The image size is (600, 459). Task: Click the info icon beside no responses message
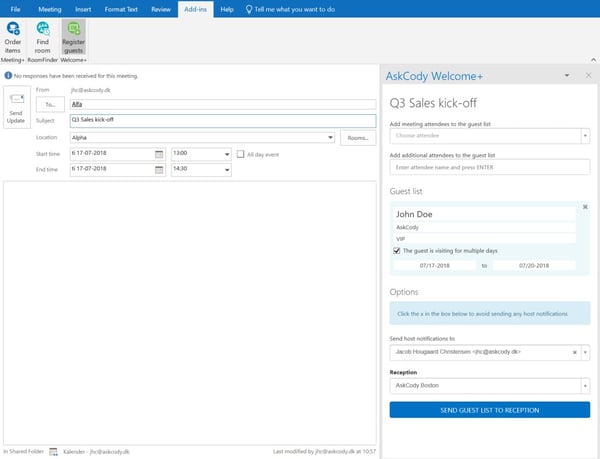[x=8, y=75]
